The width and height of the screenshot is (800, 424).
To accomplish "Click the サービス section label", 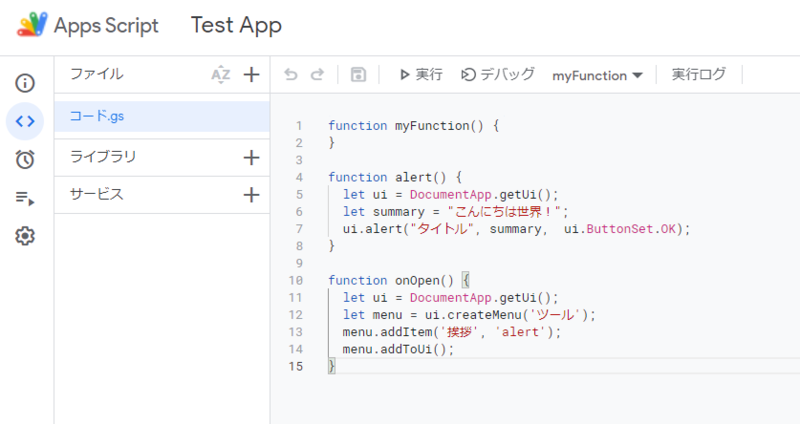I will [96, 194].
